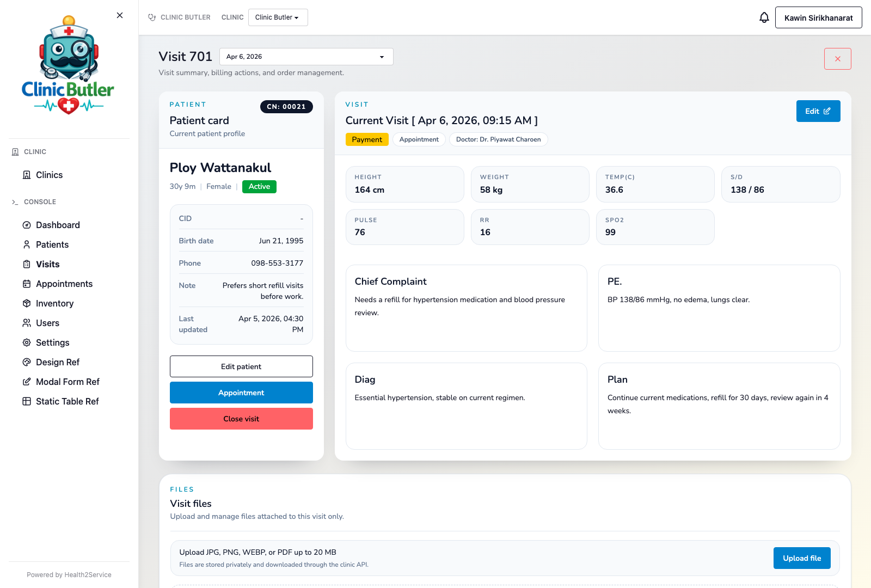This screenshot has height=588, width=871.
Task: Open Settings via the gear icon
Action: [x=27, y=342]
